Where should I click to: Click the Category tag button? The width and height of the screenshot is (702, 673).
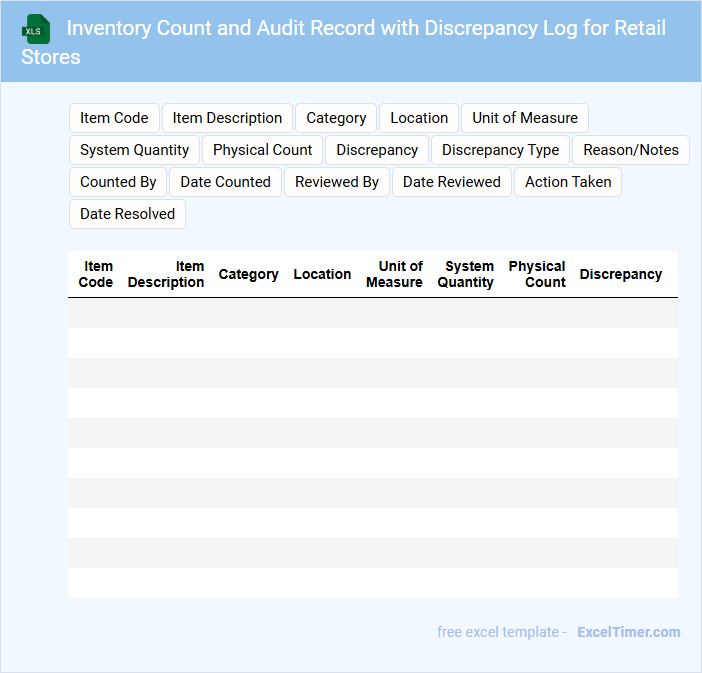[x=336, y=118]
